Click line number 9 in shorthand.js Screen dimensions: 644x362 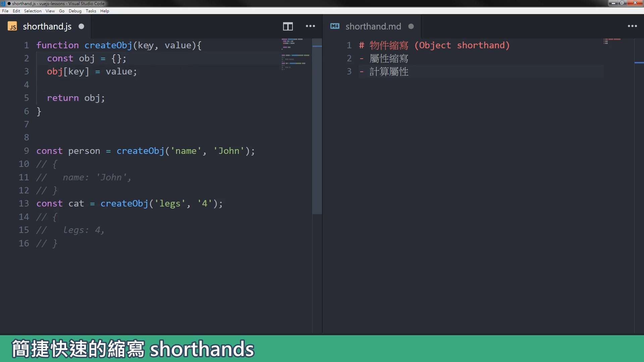(x=26, y=151)
